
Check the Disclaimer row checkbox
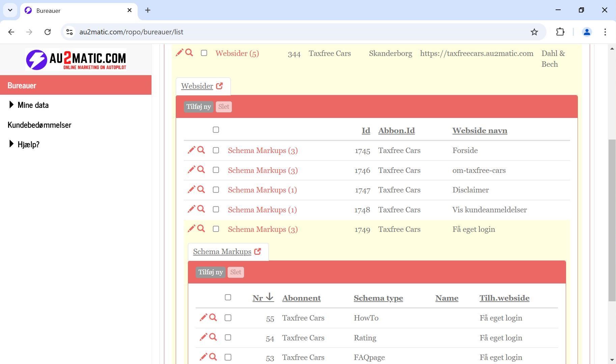pyautogui.click(x=216, y=190)
